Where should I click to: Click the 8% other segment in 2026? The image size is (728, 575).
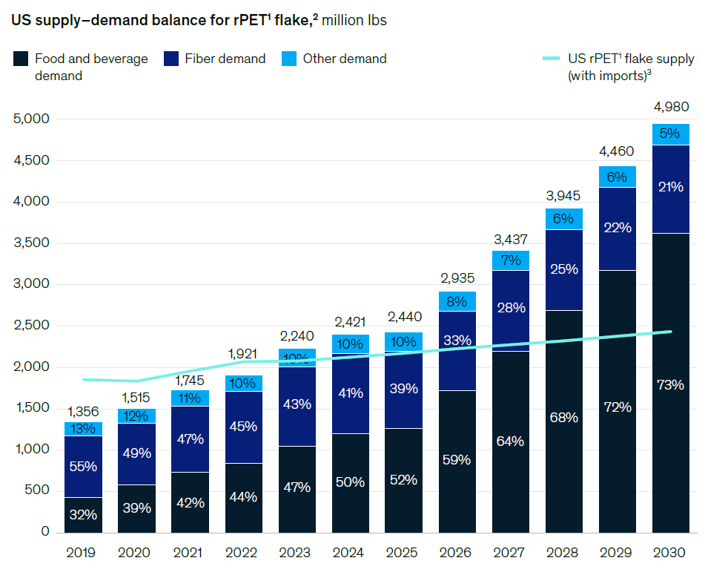(457, 302)
